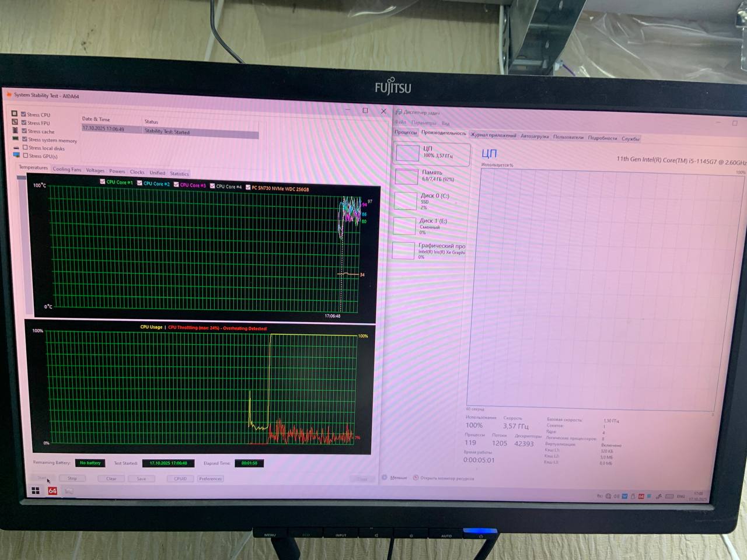Uncheck the Stress FPU checkbox
The height and width of the screenshot is (560, 747).
[24, 123]
